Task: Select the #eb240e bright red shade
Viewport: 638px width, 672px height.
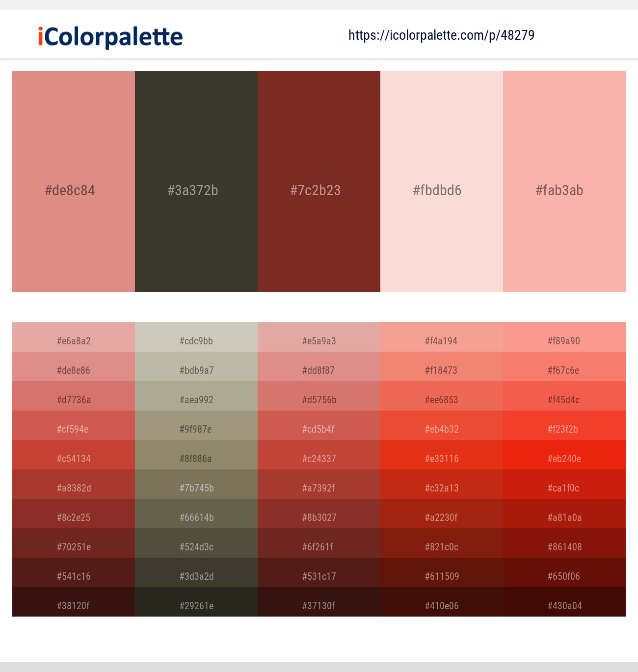Action: pos(564,459)
